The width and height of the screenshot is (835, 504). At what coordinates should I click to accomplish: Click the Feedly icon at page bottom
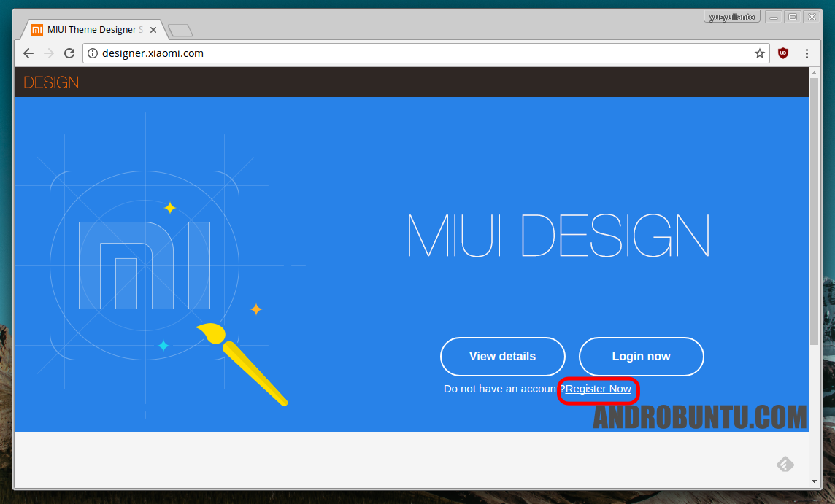click(x=785, y=464)
